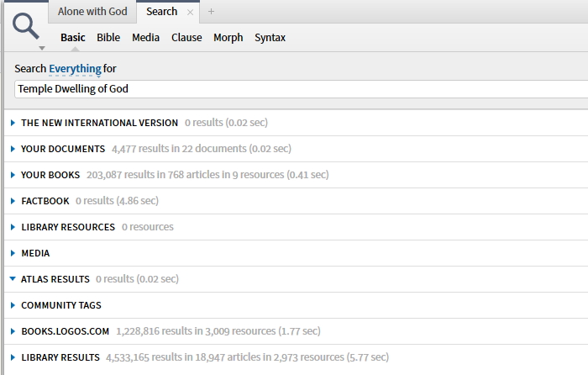Image resolution: width=588 pixels, height=375 pixels.
Task: Open the Morph search type
Action: tap(228, 38)
